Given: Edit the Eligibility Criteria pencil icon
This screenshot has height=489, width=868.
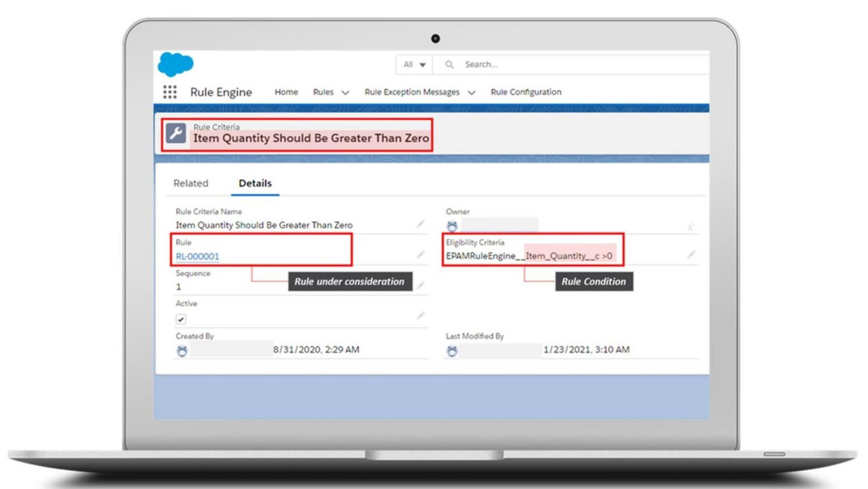Looking at the screenshot, I should click(x=691, y=255).
